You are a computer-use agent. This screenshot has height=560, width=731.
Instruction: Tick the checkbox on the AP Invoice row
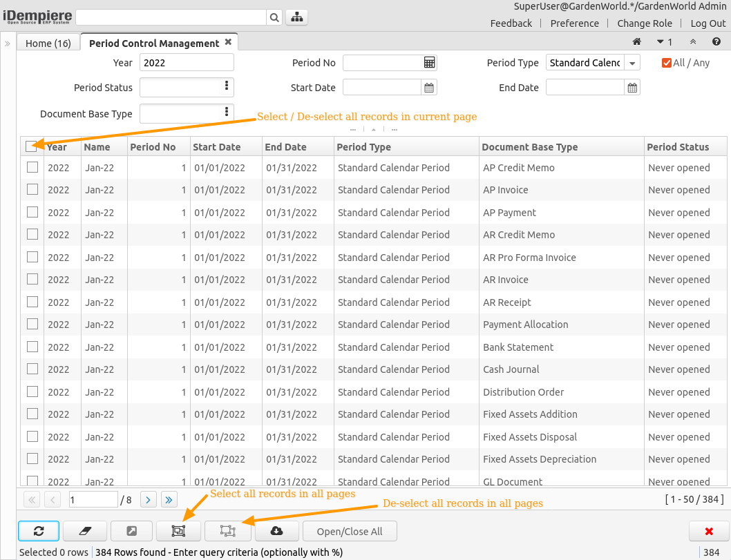point(31,189)
